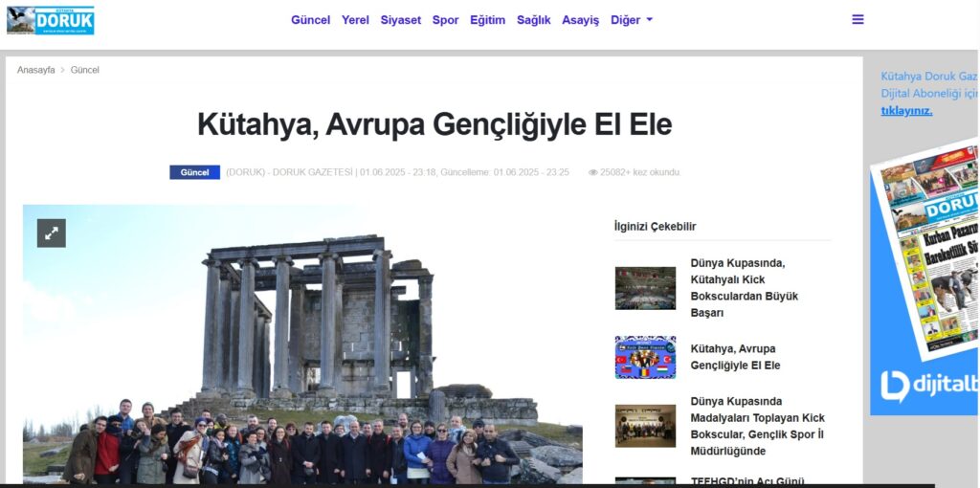This screenshot has width=980, height=488.
Task: Open sidebar Kütahya, Avrupa Gençliğiyle El Ele link
Action: pyautogui.click(x=735, y=357)
